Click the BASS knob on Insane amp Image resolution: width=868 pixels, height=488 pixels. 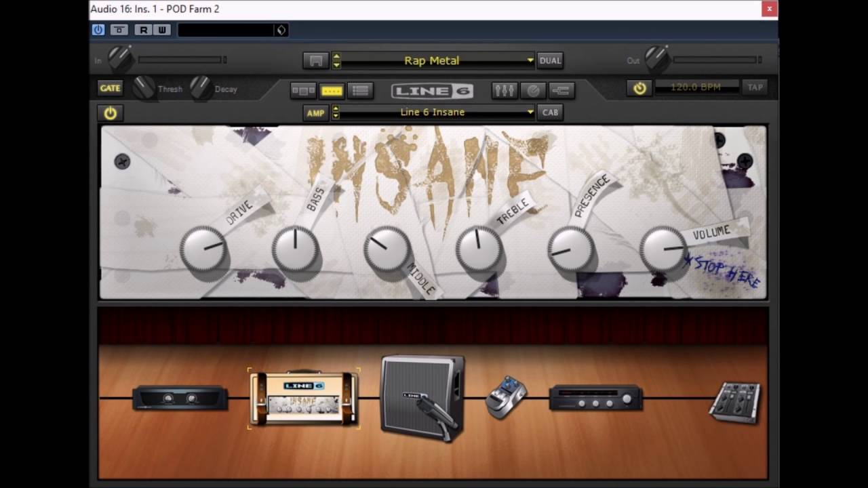coord(296,249)
